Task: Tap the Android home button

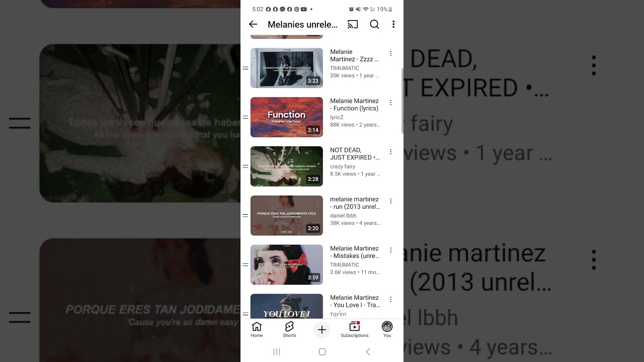Action: coord(323,352)
